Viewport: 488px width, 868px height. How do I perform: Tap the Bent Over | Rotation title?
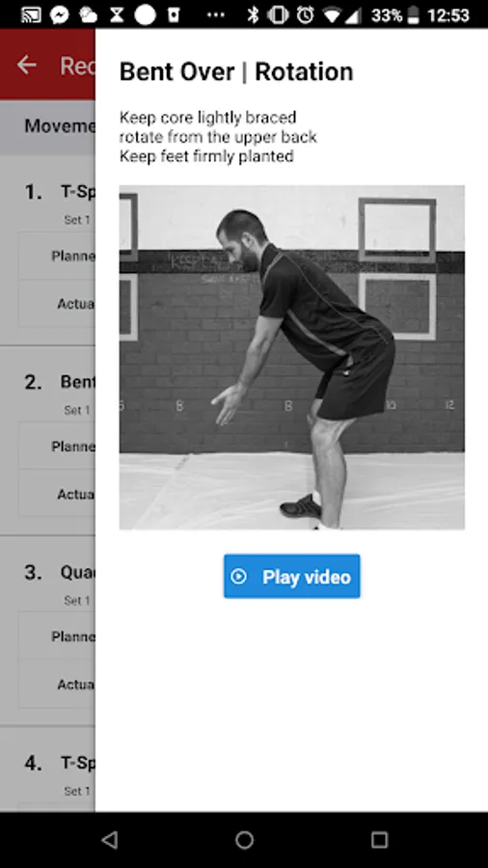236,72
